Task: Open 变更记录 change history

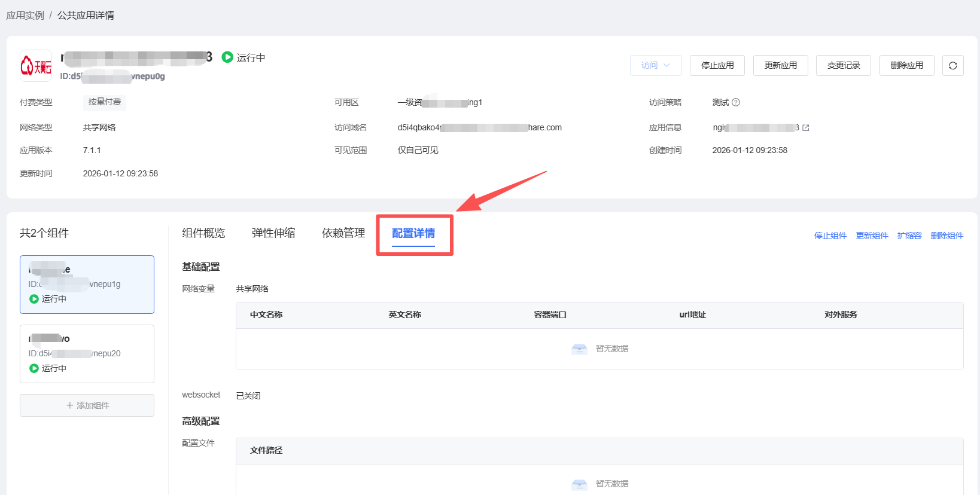Action: coord(843,66)
